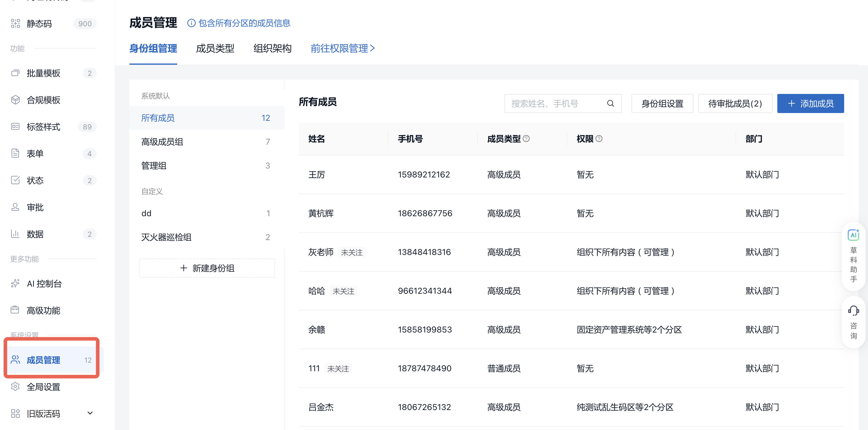Select the 灭火器巡检组 group
This screenshot has width=868, height=430.
pyautogui.click(x=207, y=237)
